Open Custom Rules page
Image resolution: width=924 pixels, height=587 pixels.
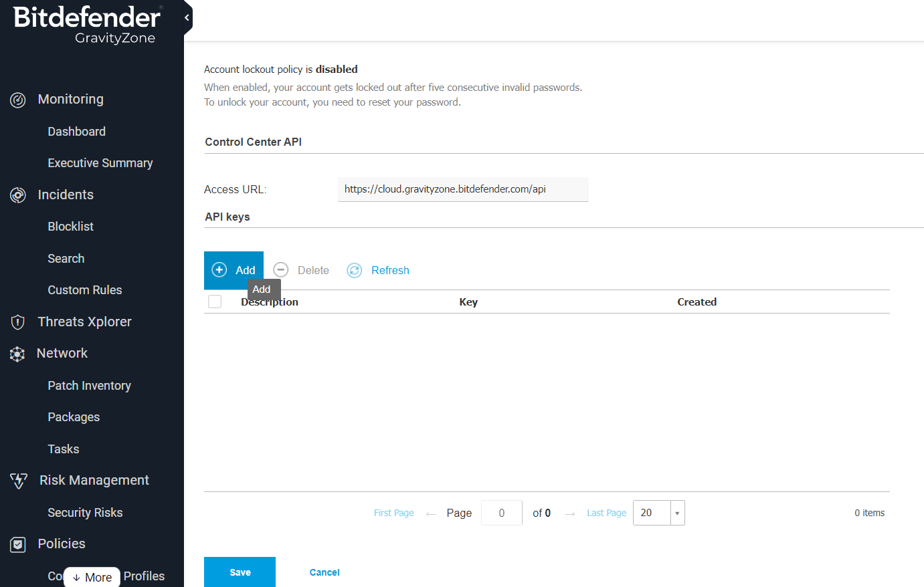coord(85,290)
